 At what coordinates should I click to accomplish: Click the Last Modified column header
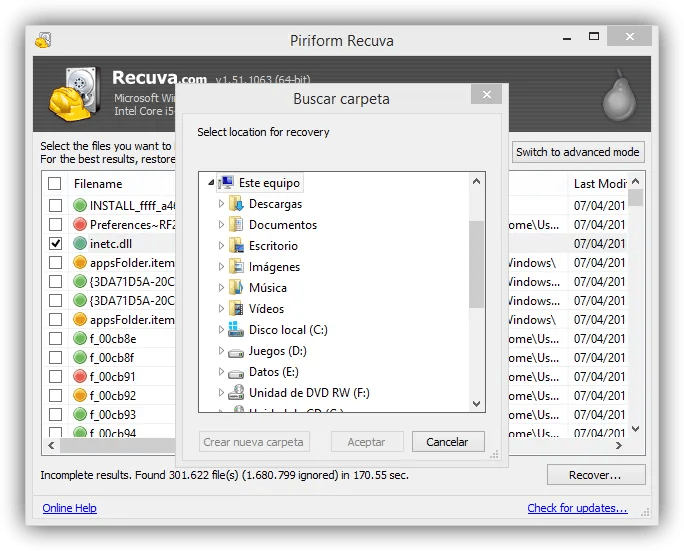point(599,184)
